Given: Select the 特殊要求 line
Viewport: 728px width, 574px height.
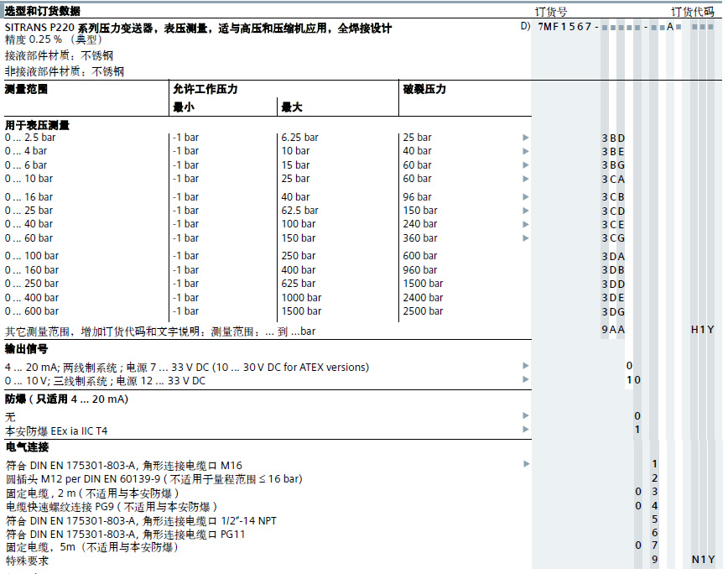Looking at the screenshot, I should pyautogui.click(x=27, y=561).
